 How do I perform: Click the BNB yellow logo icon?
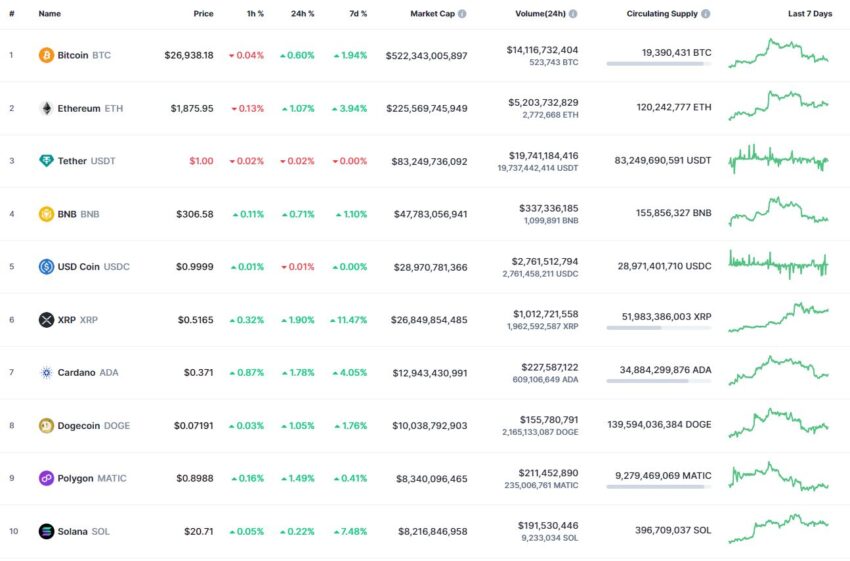tap(46, 214)
